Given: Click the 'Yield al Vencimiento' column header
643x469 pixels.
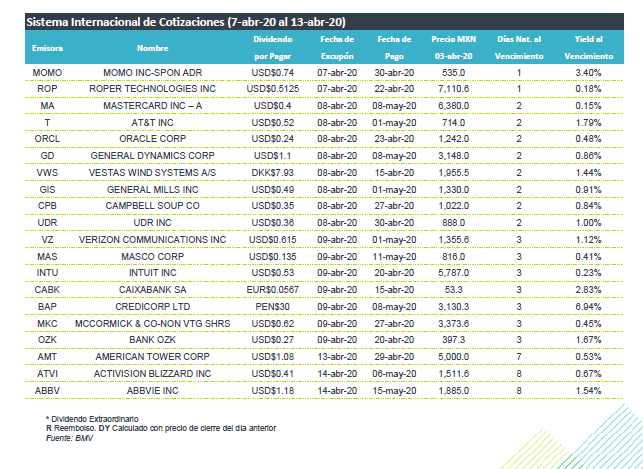Looking at the screenshot, I should (588, 48).
